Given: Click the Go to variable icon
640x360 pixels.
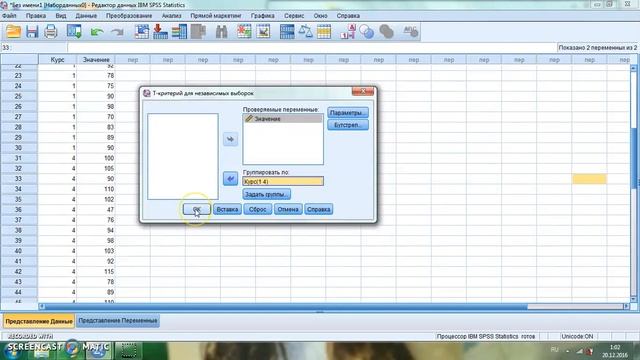Looking at the screenshot, I should tap(160, 32).
